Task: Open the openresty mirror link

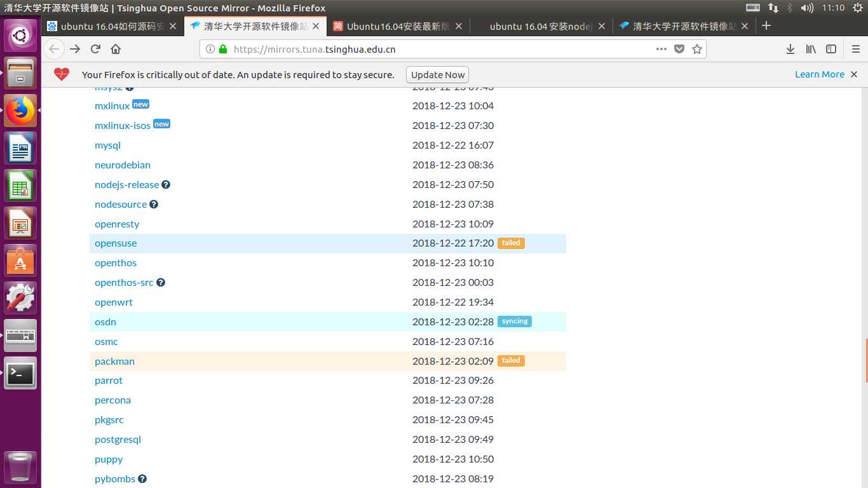Action: (117, 224)
